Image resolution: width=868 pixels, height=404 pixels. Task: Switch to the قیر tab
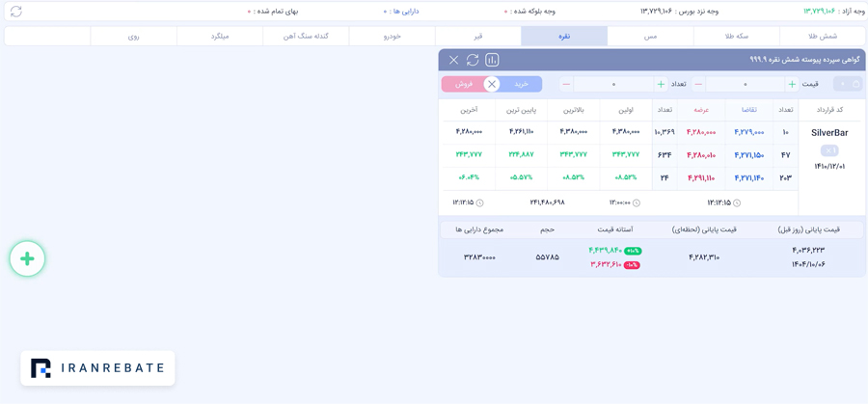(x=477, y=36)
